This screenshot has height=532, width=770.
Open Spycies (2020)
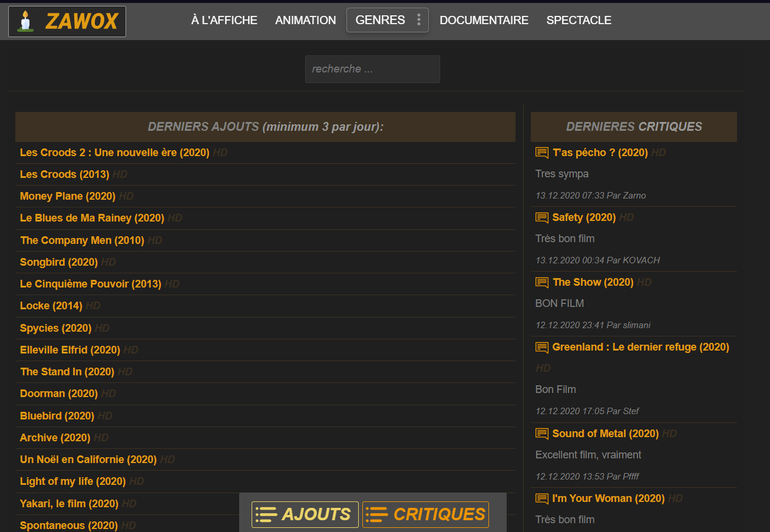point(56,328)
